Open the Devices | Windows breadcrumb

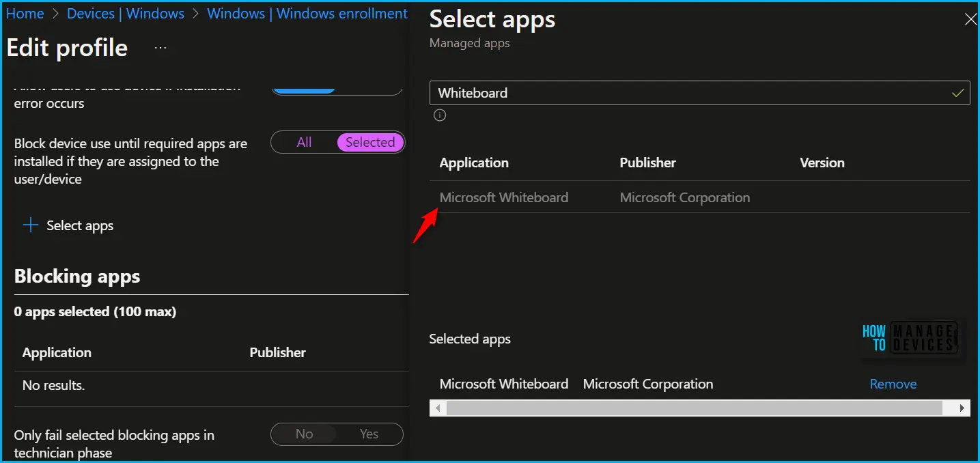click(126, 14)
